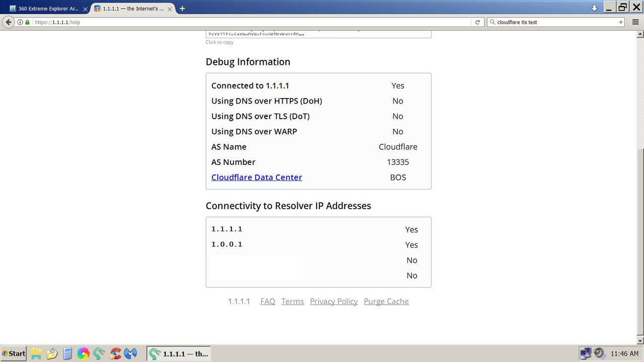Open the Windows Start button

pyautogui.click(x=14, y=353)
